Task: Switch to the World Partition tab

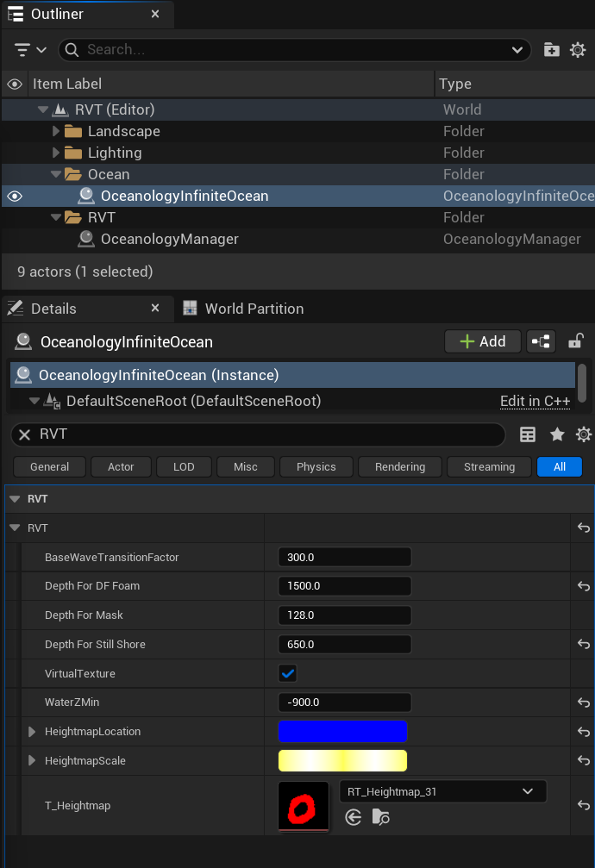Action: 244,309
